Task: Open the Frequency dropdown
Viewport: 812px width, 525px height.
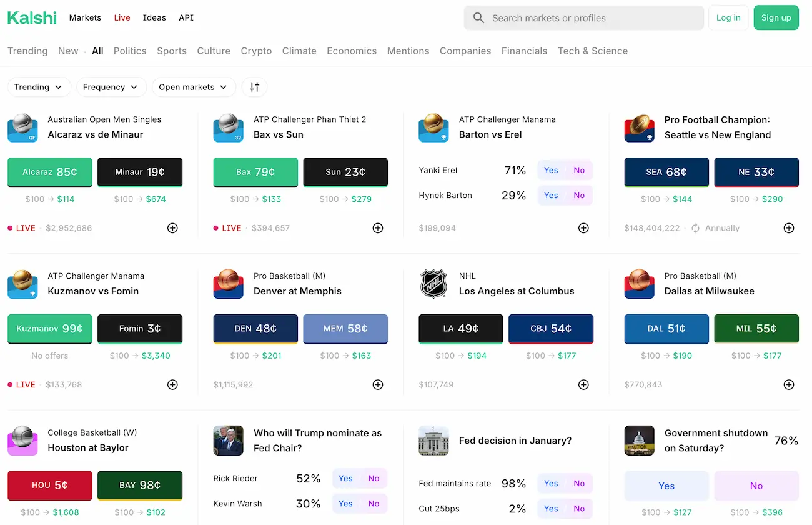Action: [111, 87]
